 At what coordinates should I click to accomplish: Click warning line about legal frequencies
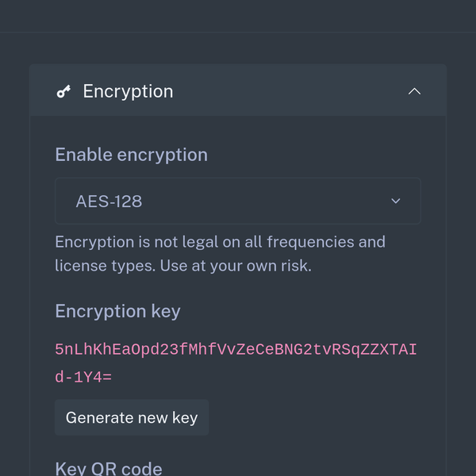(220, 241)
